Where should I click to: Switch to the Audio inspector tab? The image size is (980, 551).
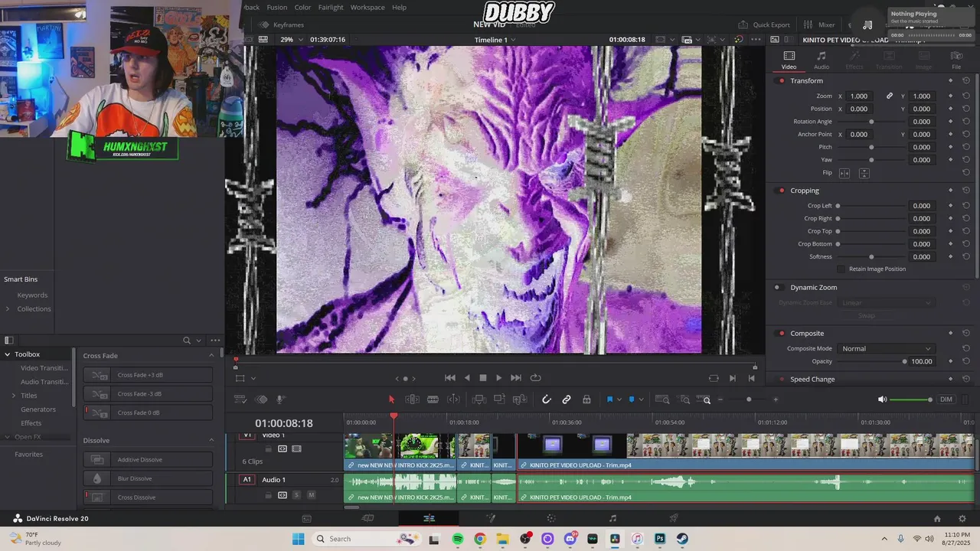pos(822,60)
